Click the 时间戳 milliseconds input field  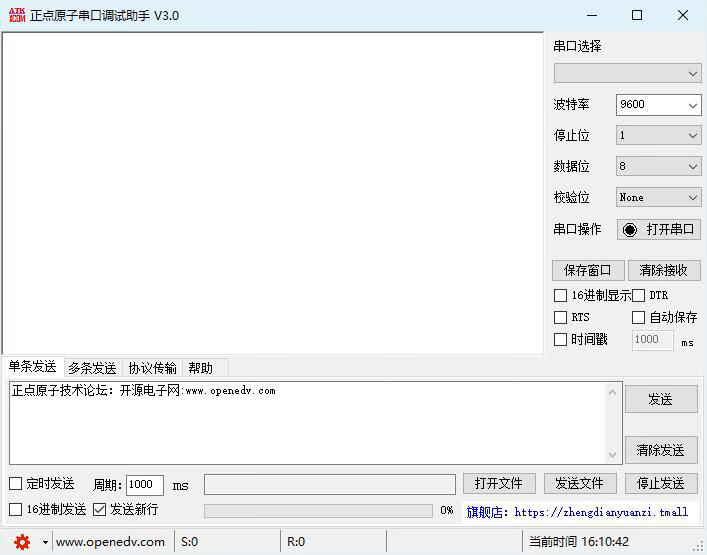pyautogui.click(x=652, y=339)
